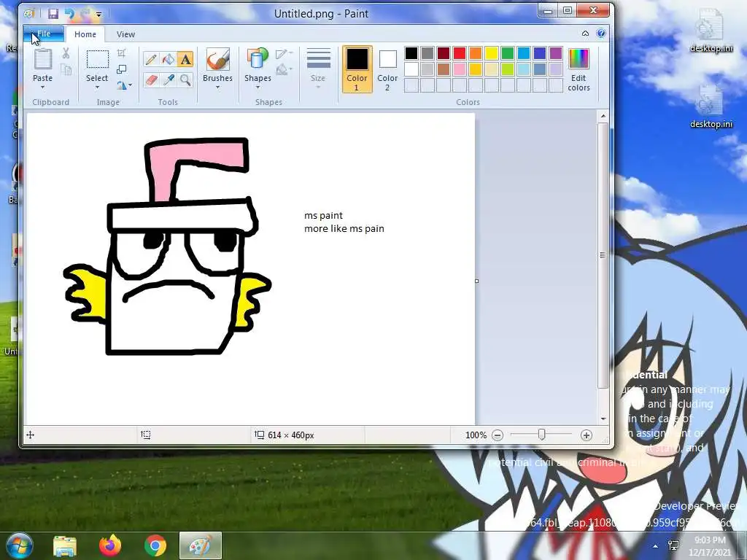747x560 pixels.
Task: Open Firefox from the taskbar
Action: click(110, 545)
